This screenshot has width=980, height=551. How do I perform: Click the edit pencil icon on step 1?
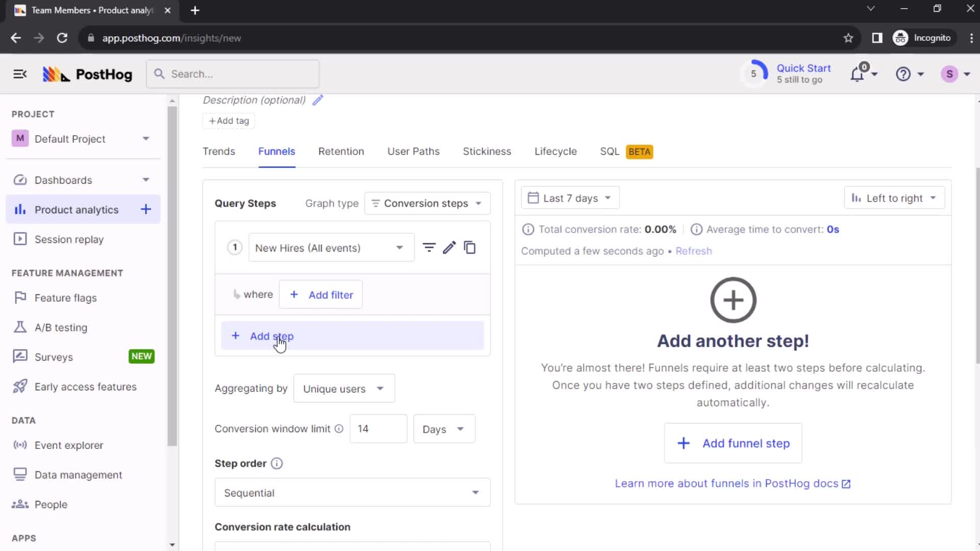tap(450, 247)
